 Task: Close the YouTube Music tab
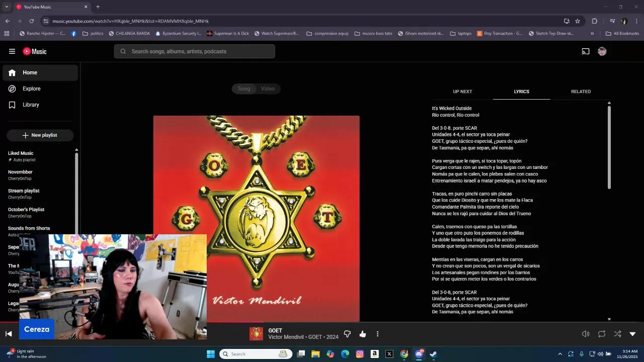tap(86, 7)
